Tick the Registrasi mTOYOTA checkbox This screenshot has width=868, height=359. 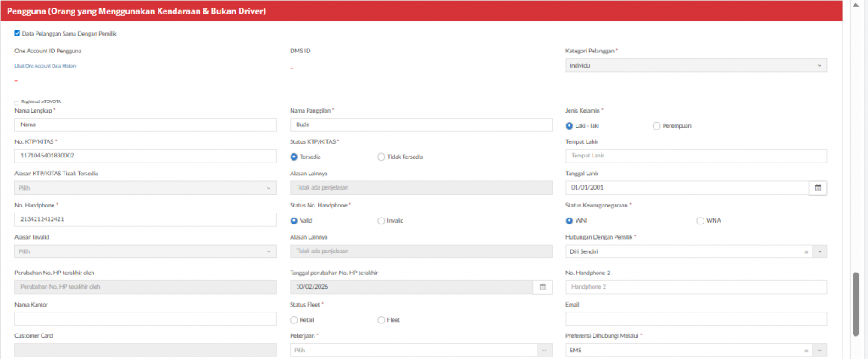point(17,102)
